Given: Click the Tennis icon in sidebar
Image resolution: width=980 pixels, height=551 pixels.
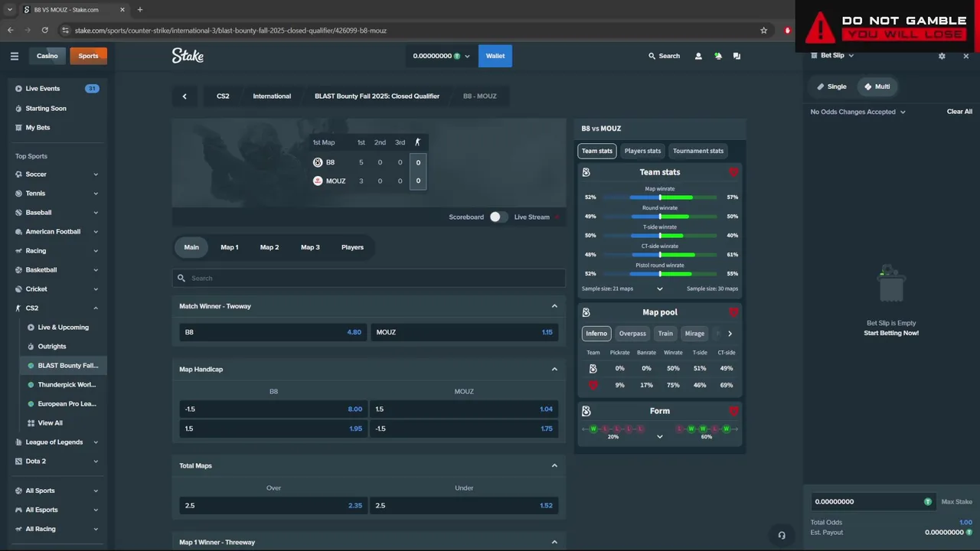Looking at the screenshot, I should pos(19,194).
